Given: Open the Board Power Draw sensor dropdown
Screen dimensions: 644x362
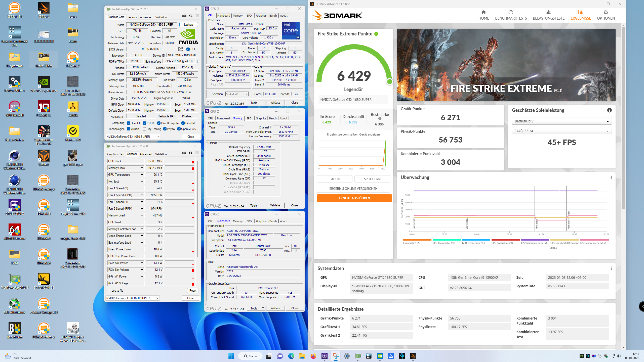Looking at the screenshot, I should click(142, 249).
